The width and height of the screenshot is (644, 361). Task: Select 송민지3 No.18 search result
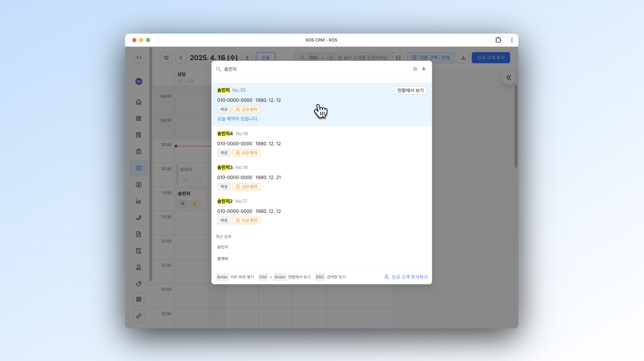[321, 177]
